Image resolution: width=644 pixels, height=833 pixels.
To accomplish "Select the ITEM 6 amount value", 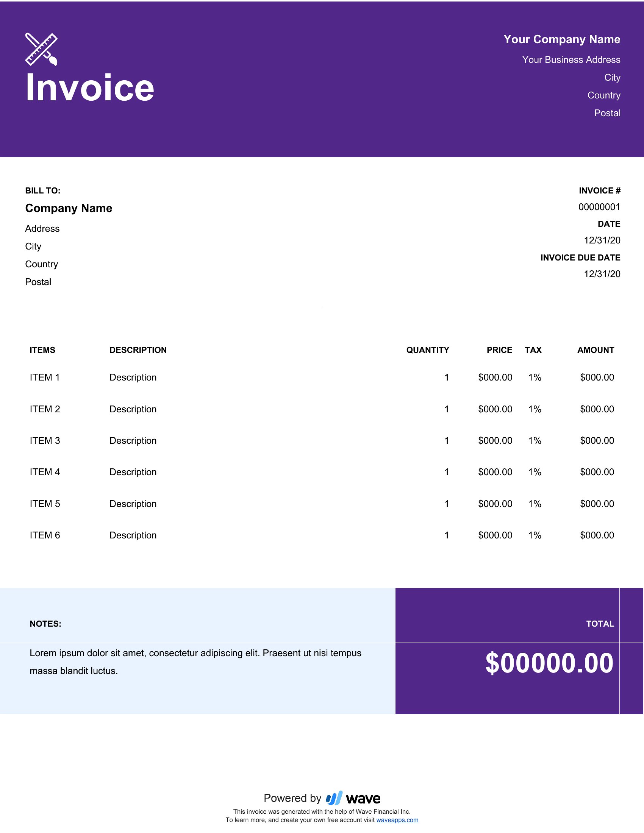I will pos(597,535).
